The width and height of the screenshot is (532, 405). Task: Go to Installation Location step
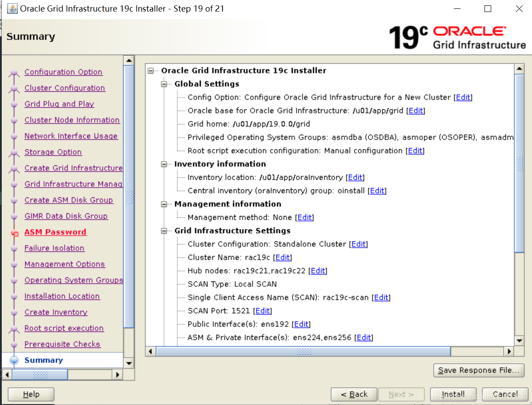point(62,296)
